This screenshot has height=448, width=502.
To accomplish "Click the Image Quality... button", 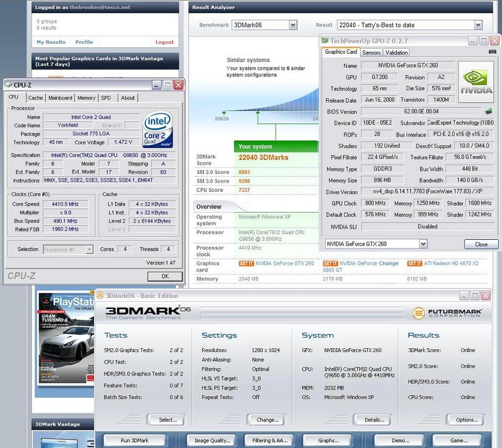I will 211,441.
